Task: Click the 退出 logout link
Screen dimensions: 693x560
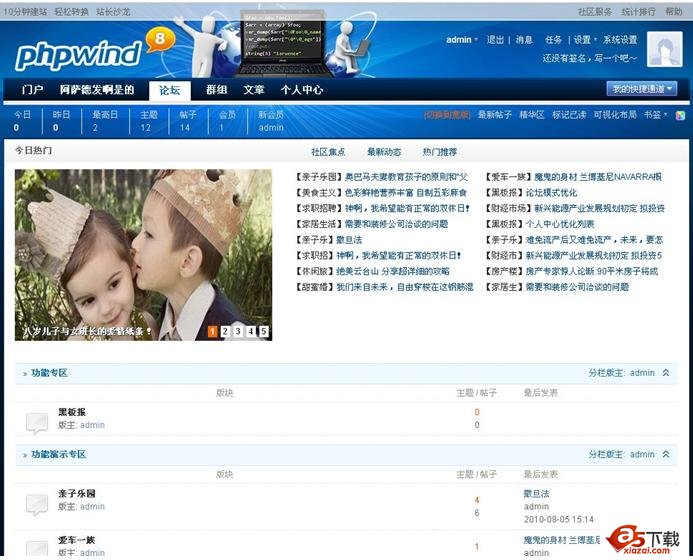Action: 495,40
